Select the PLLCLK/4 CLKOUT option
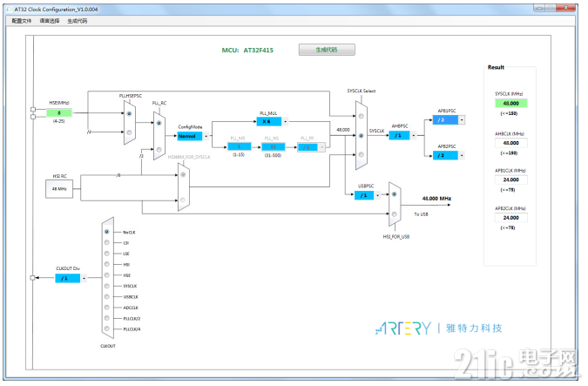Viewport: 588px width, 386px height. (x=107, y=329)
